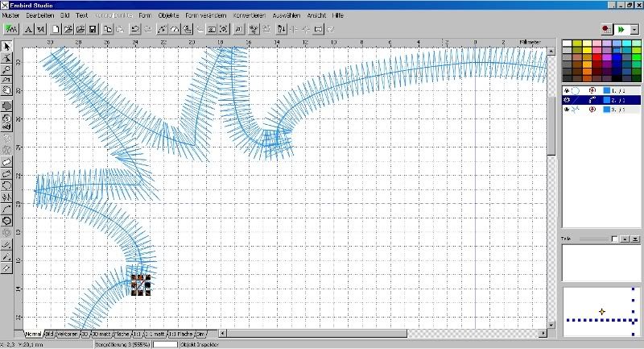Click the horizontal scrollbar right arrow
This screenshot has height=349, width=644.
pos(543,334)
